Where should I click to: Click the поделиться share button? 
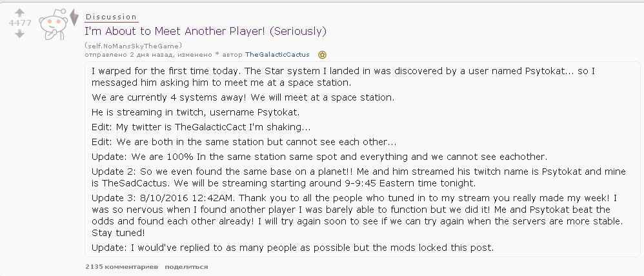pos(186,266)
